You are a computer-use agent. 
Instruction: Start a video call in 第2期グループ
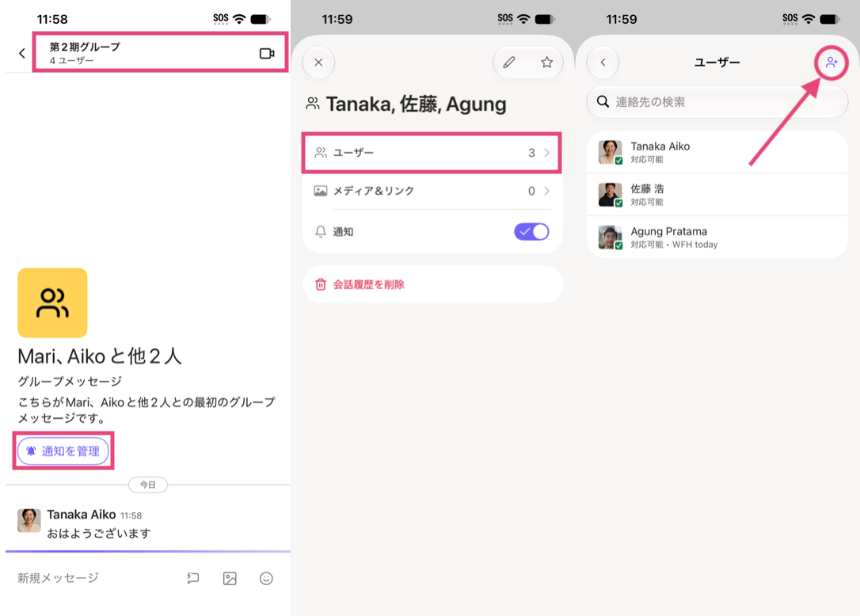(267, 53)
